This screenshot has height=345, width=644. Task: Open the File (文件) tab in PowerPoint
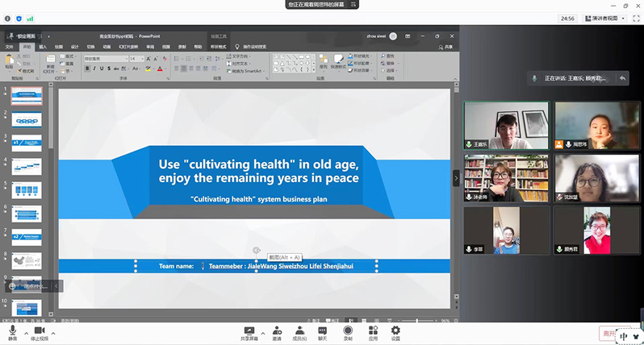tap(10, 47)
